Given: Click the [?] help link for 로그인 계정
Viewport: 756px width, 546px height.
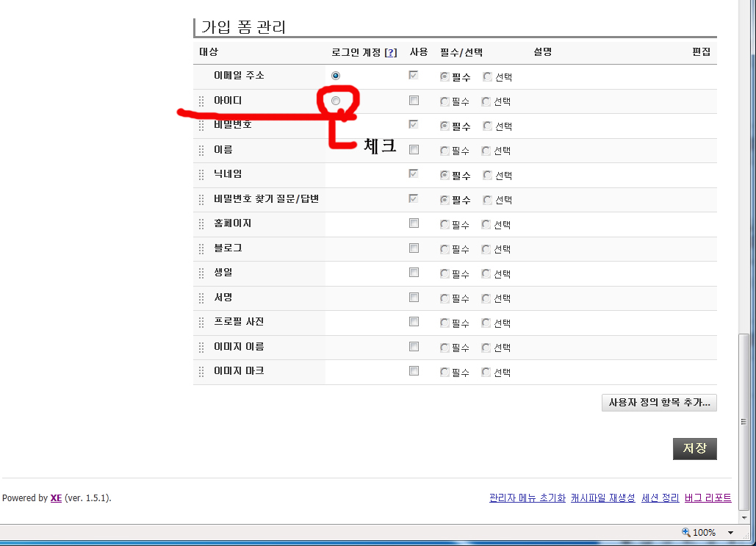Looking at the screenshot, I should point(391,52).
